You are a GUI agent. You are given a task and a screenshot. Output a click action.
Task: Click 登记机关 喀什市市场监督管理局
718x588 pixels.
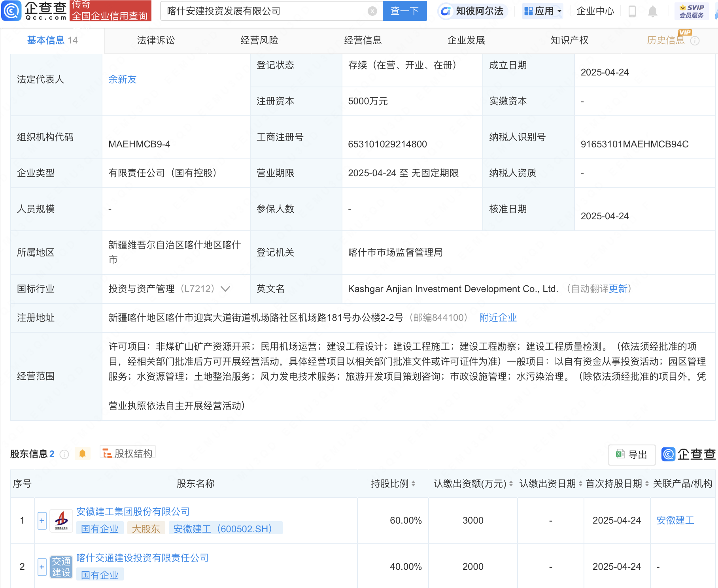395,253
